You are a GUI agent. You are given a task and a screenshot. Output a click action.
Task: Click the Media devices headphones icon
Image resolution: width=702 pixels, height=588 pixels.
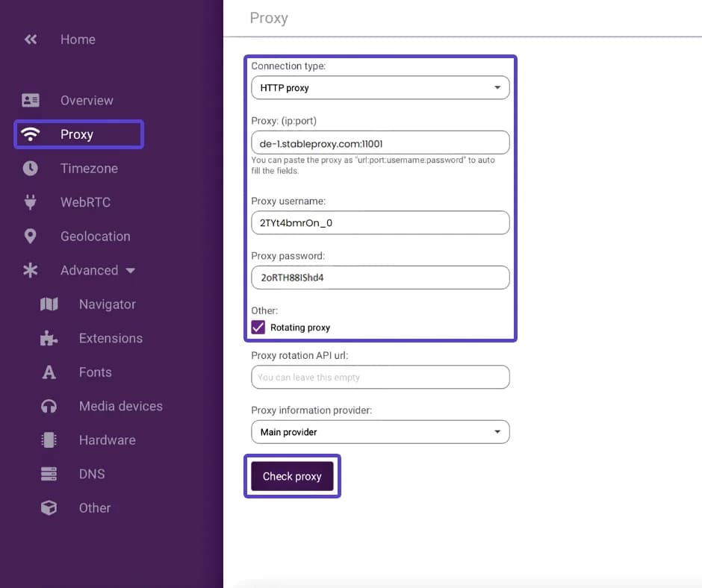(x=49, y=406)
